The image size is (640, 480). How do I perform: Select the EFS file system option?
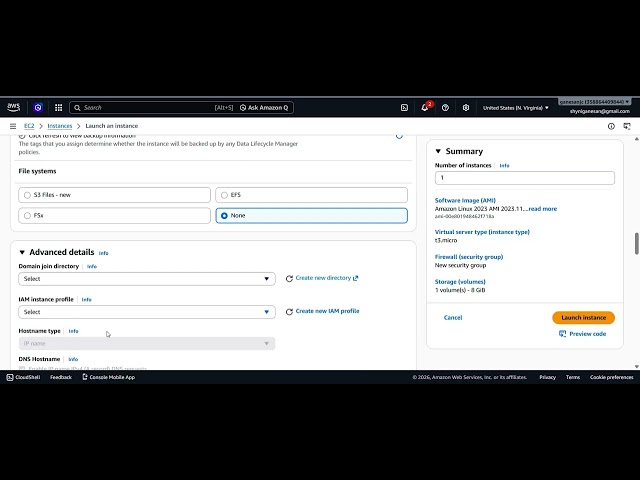[x=311, y=195]
